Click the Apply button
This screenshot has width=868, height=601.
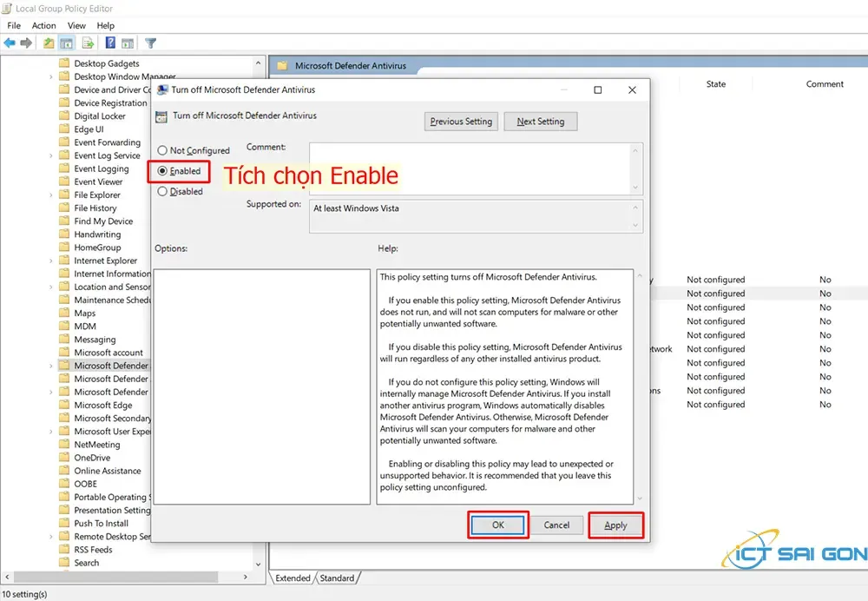coord(615,525)
